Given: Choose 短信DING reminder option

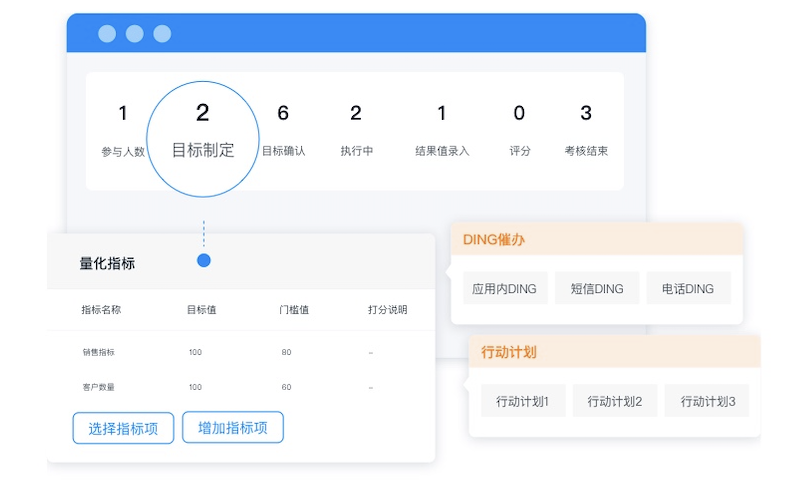Looking at the screenshot, I should click(597, 288).
